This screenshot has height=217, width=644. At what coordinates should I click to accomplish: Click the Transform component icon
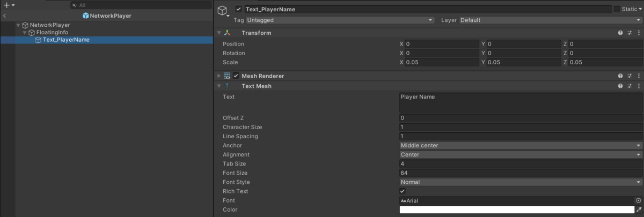(227, 33)
